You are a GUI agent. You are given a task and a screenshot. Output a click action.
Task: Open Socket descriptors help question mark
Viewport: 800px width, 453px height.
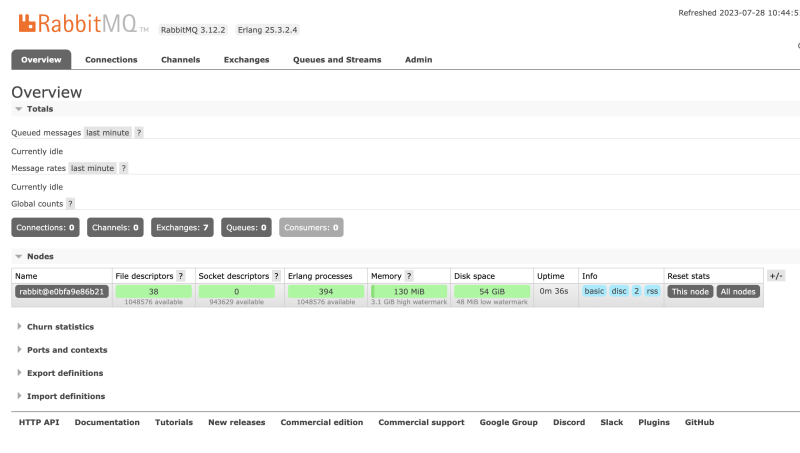pyautogui.click(x=275, y=276)
